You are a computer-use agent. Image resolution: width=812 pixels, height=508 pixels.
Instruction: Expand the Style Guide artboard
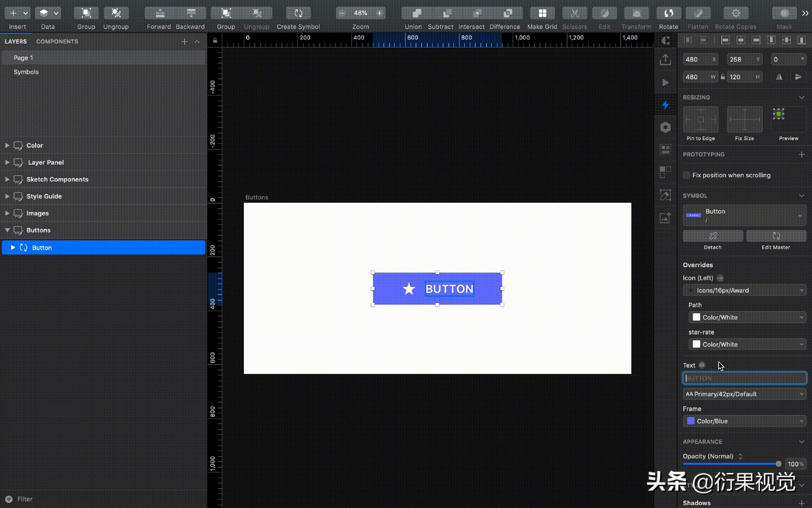(7, 196)
